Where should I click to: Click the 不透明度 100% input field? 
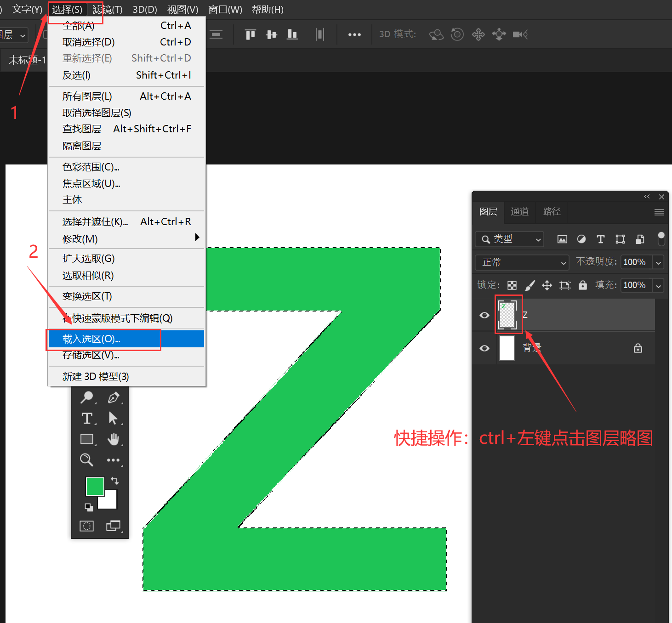(637, 262)
